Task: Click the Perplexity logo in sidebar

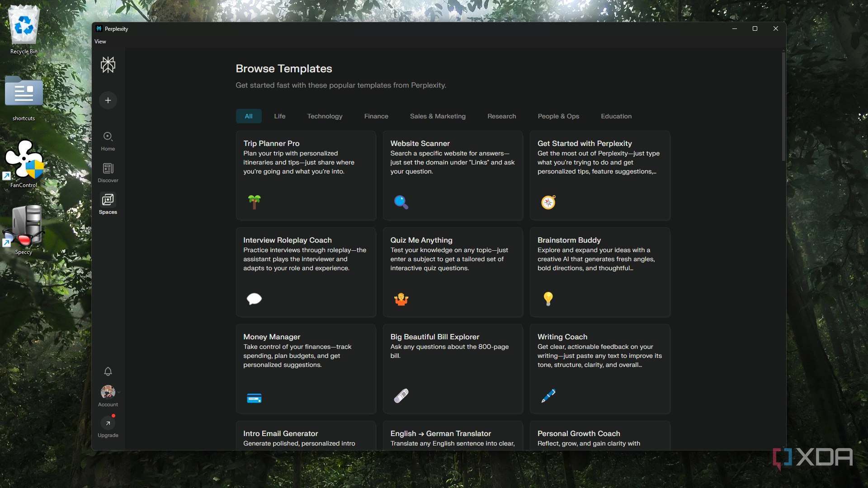Action: pos(108,65)
